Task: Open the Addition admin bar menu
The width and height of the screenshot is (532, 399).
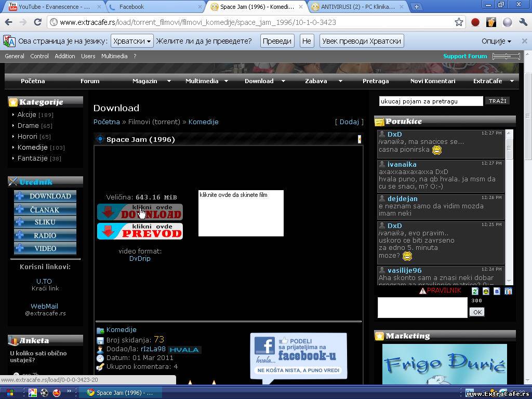Action: click(x=65, y=56)
